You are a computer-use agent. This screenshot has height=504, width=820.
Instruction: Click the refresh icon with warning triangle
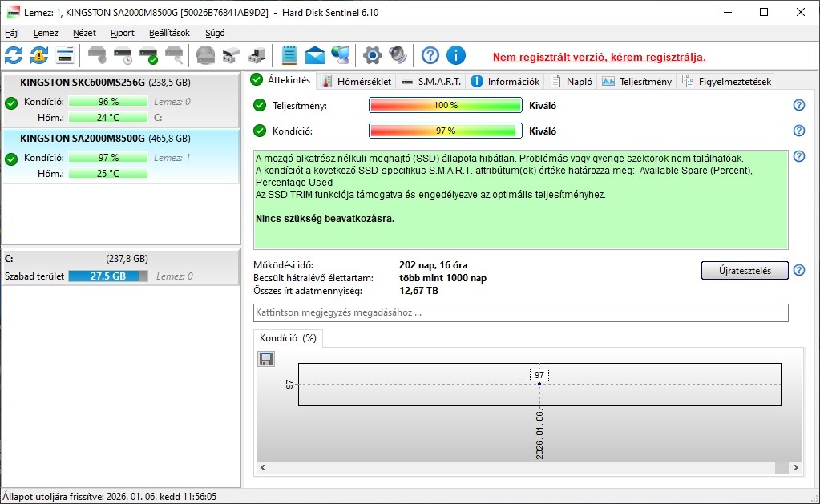coord(39,55)
